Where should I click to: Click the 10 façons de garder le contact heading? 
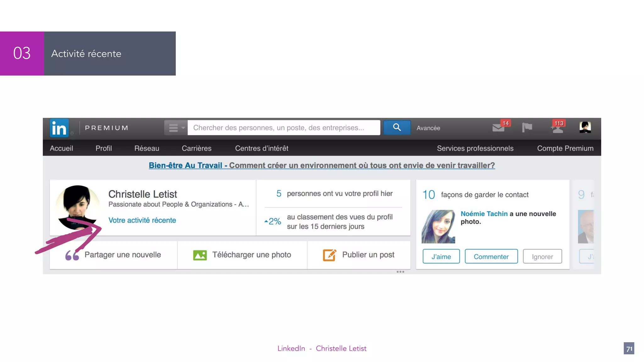[475, 195]
